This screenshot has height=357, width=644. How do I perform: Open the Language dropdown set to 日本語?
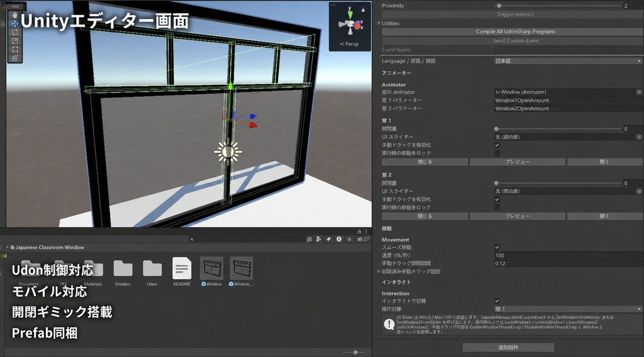(568, 61)
